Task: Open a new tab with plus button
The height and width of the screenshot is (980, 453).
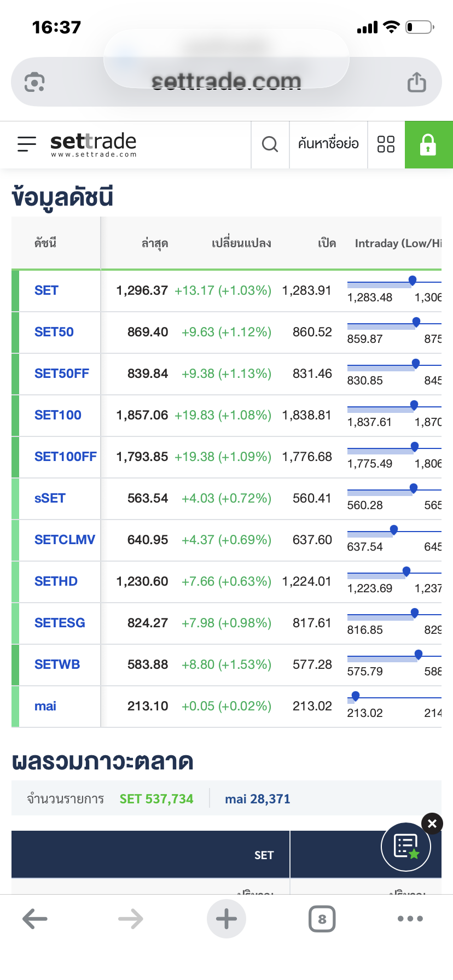Action: 226,919
